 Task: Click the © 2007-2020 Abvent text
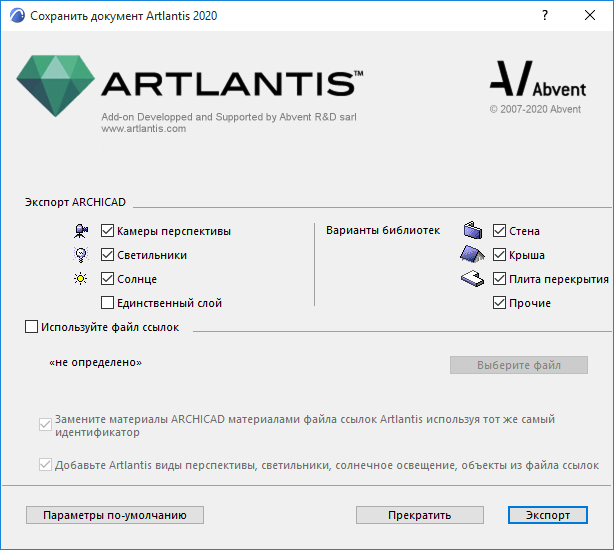click(535, 109)
